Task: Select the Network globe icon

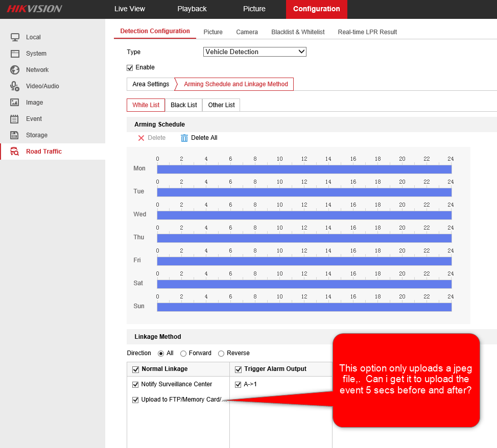Action: pyautogui.click(x=15, y=70)
